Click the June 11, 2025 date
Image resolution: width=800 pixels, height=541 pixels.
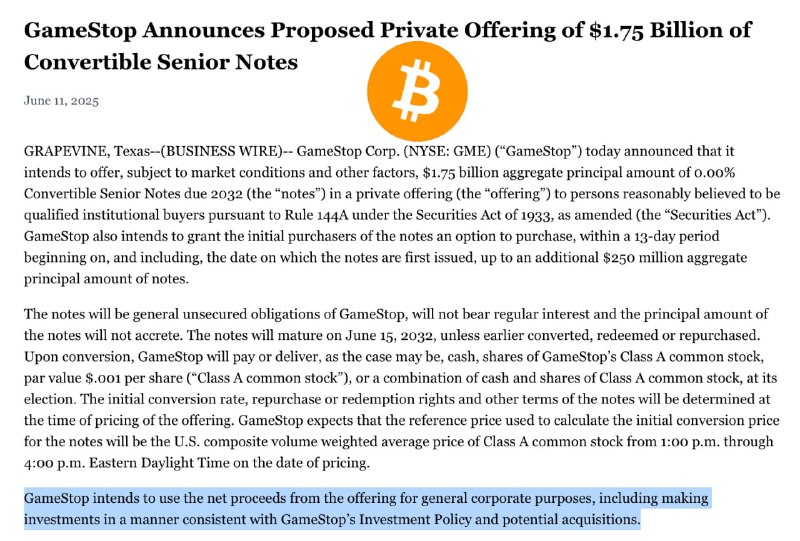(x=61, y=101)
